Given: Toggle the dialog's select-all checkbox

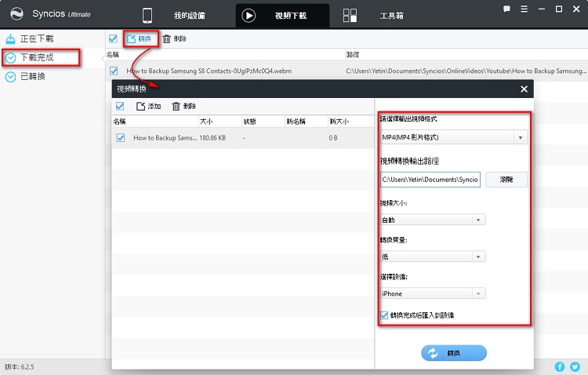Looking at the screenshot, I should pos(120,106).
